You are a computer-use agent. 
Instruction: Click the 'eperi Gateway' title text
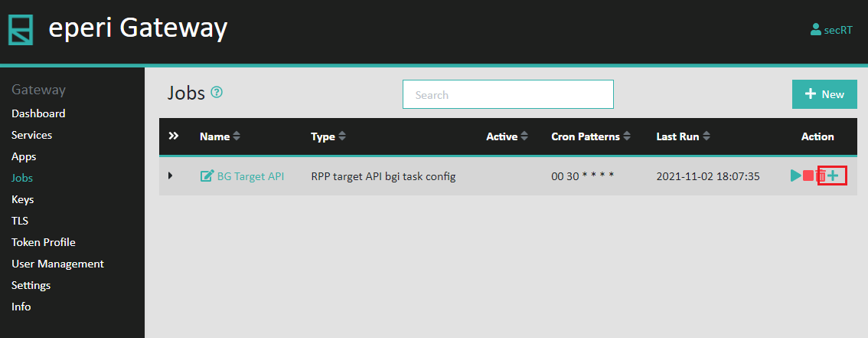click(x=138, y=28)
